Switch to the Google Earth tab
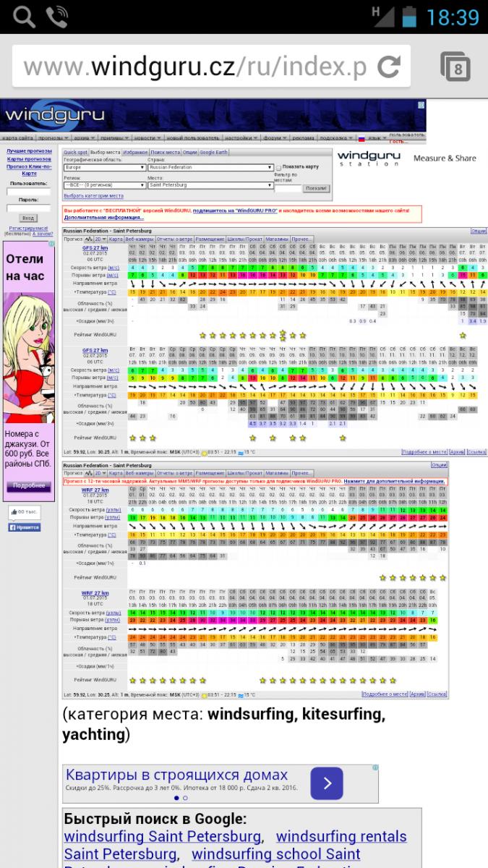The height and width of the screenshot is (868, 488). (x=213, y=153)
